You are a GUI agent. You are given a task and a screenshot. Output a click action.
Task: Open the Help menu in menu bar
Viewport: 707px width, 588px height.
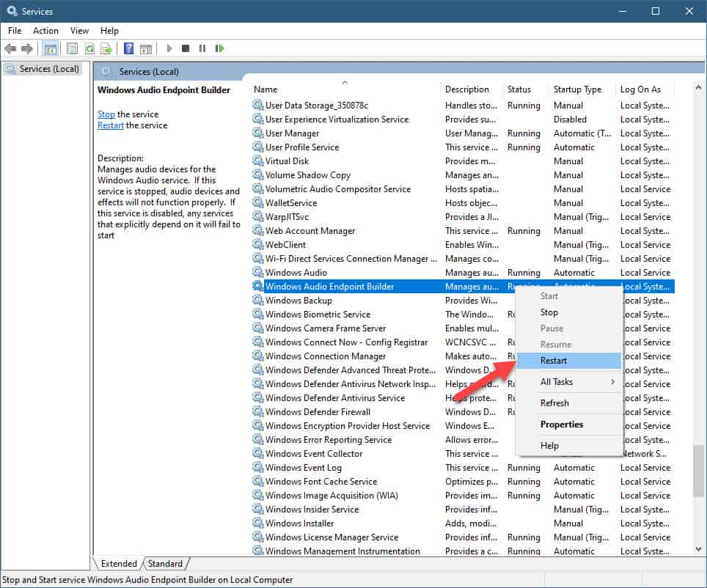coord(109,31)
